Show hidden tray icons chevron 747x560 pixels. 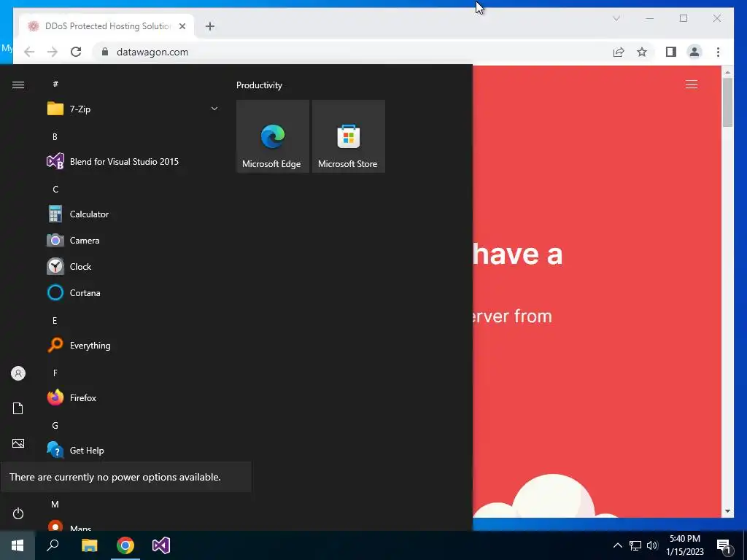617,545
